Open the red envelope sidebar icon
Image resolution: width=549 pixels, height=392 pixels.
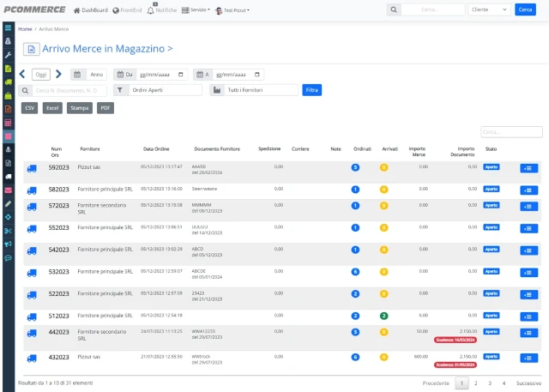coord(8,190)
